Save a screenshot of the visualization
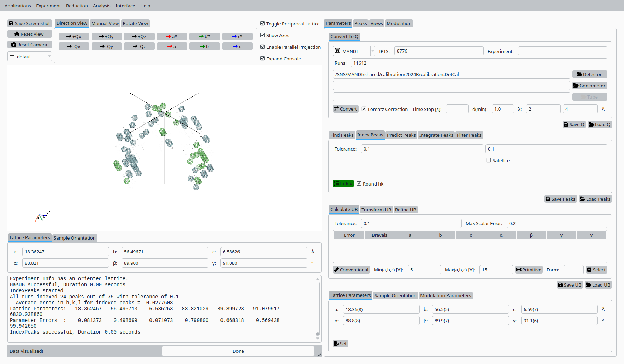The width and height of the screenshot is (624, 364). (29, 23)
